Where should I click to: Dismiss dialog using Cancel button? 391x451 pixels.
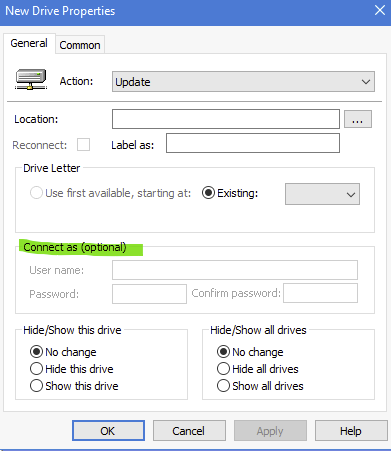coord(189,431)
